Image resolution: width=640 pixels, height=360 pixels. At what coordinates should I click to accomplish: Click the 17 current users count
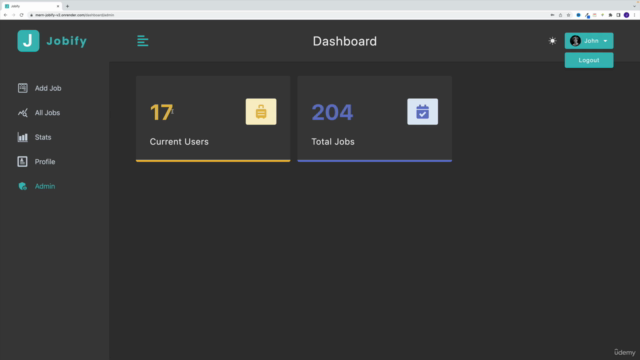(161, 112)
